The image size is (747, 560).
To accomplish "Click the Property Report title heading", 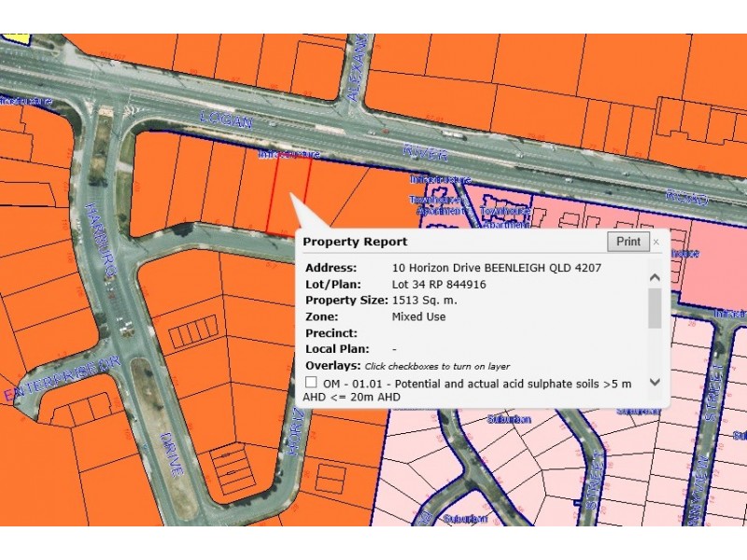I will tap(341, 242).
